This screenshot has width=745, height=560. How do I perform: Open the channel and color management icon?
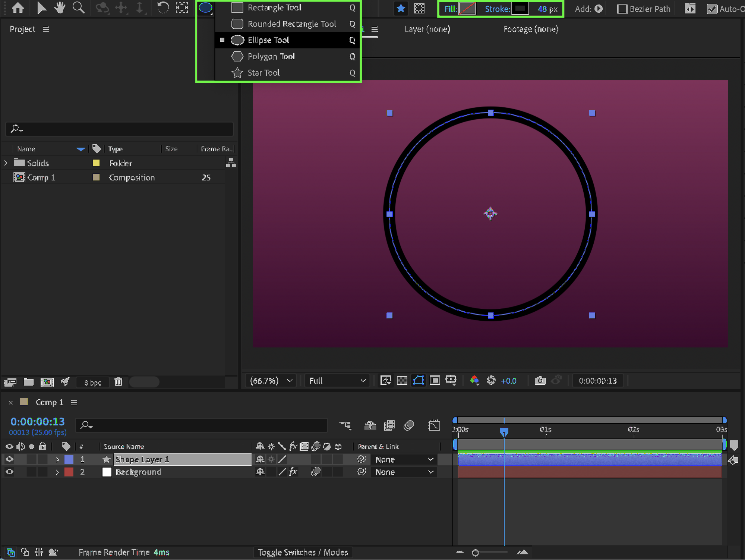click(474, 381)
